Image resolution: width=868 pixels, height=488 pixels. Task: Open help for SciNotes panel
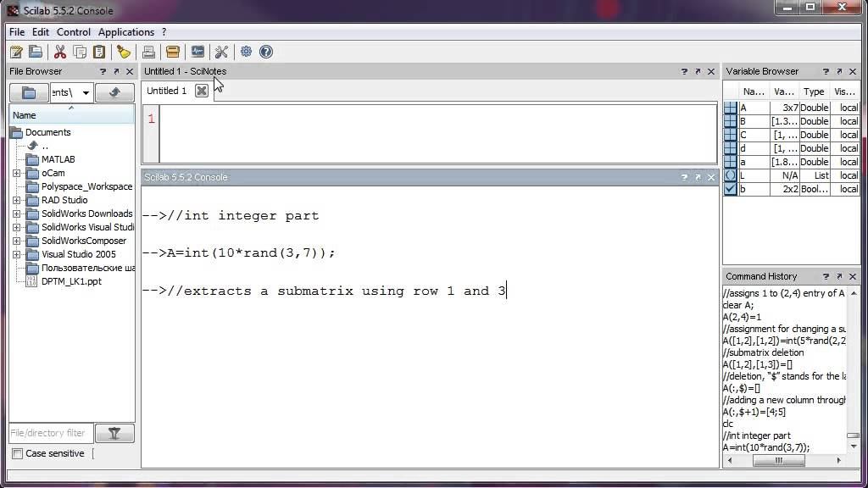(684, 71)
